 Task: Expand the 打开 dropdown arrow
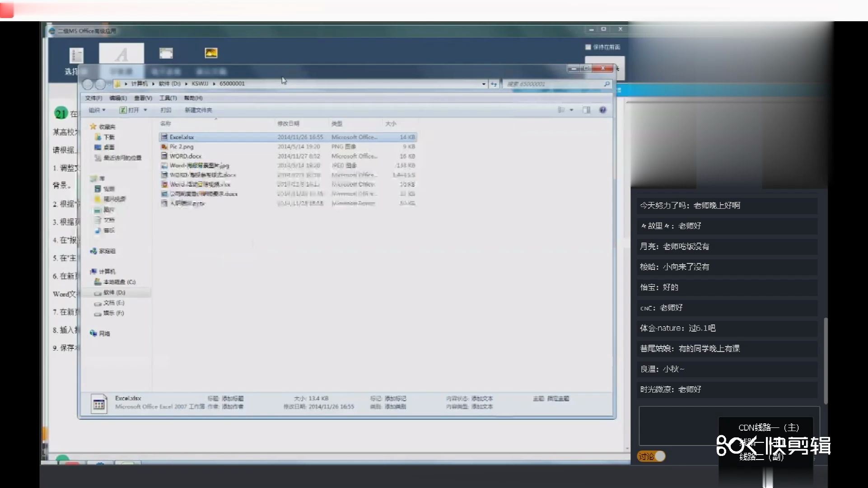(x=145, y=110)
